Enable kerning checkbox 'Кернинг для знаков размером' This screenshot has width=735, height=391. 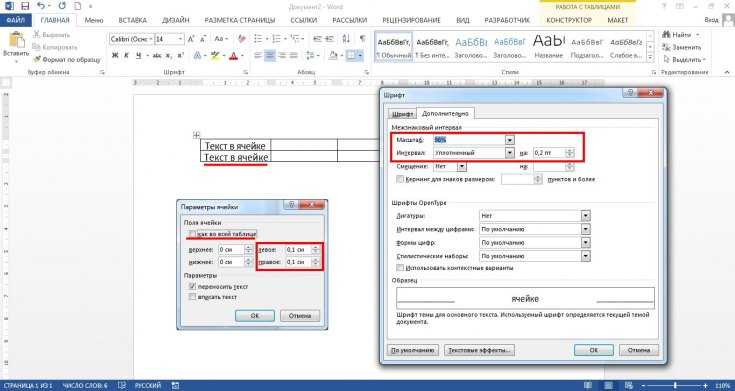click(400, 179)
